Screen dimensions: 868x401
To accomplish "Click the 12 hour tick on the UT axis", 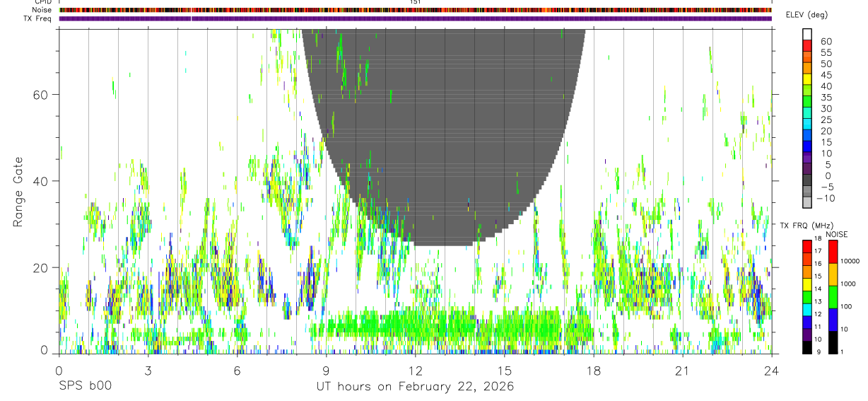I will tap(415, 370).
